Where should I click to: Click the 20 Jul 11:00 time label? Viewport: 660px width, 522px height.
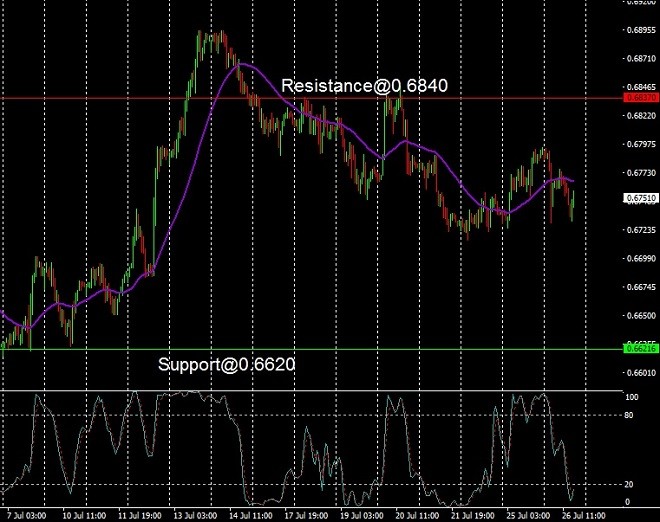click(x=418, y=516)
